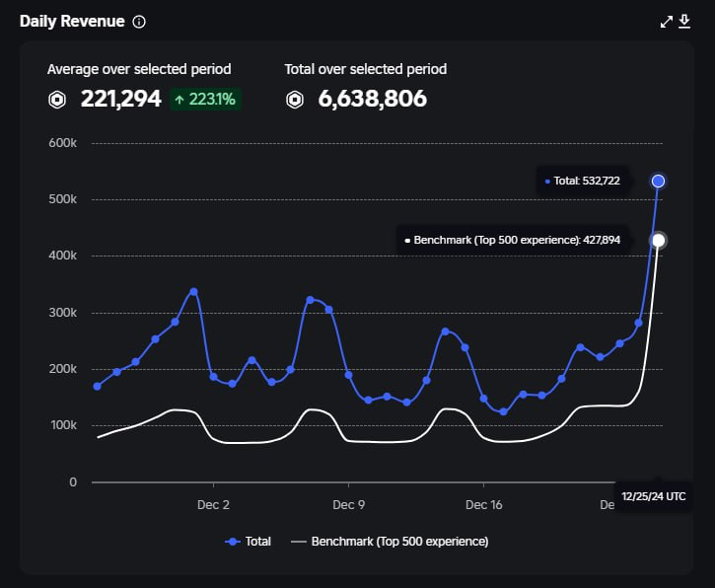Click the 223.1% increase badge
715x588 pixels.
pos(206,99)
